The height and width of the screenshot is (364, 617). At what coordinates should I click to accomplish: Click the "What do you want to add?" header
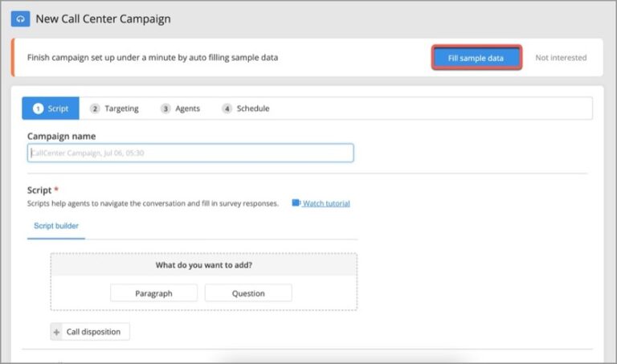pos(204,265)
